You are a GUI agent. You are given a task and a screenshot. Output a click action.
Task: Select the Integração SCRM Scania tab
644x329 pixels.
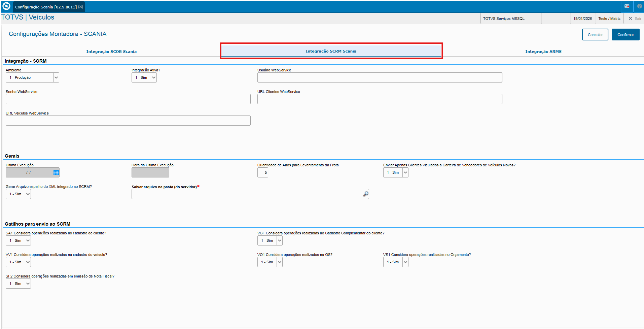pyautogui.click(x=331, y=51)
